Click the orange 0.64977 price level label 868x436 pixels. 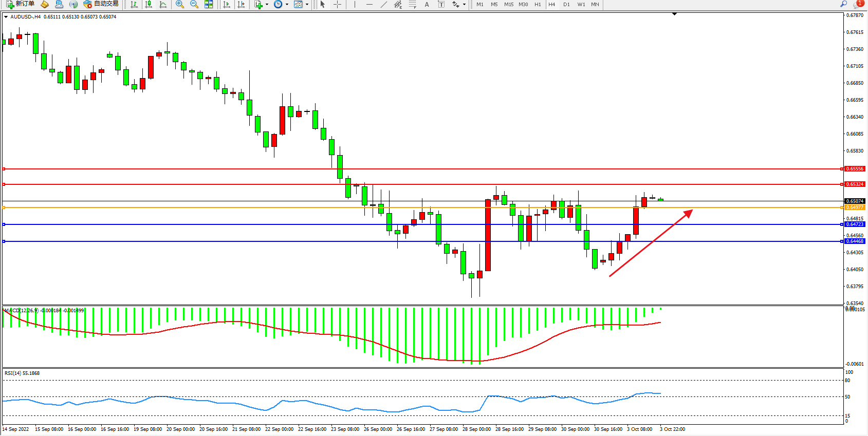(x=855, y=207)
